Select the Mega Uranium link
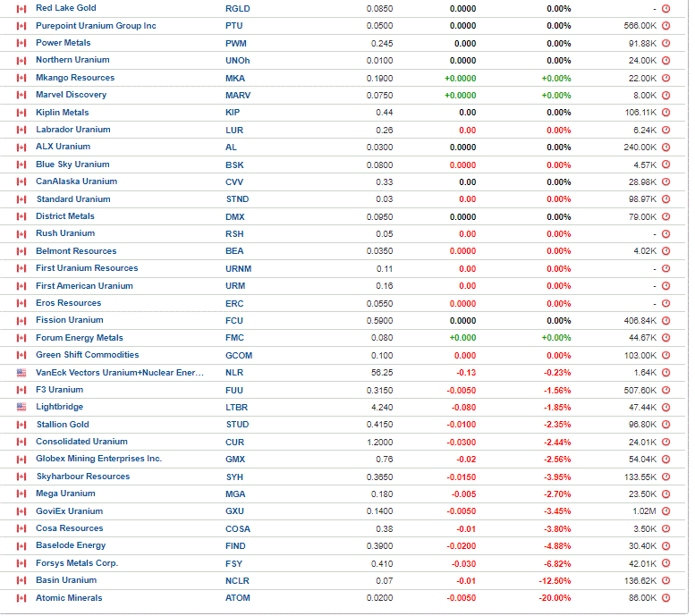Screen dimensions: 695x616 coord(65,494)
